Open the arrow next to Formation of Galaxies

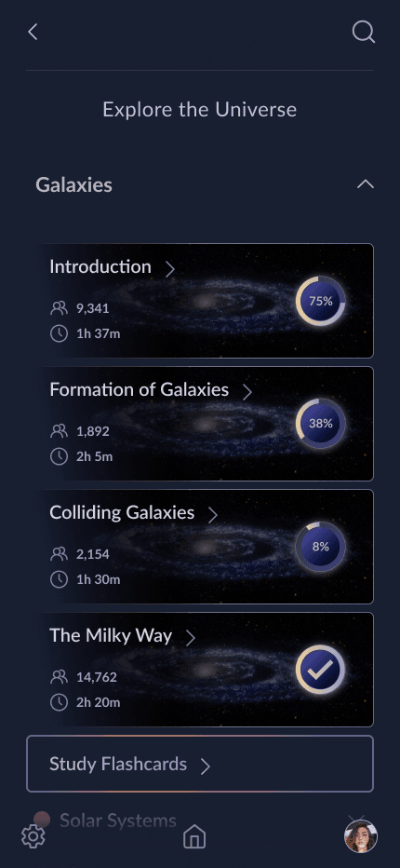point(247,392)
